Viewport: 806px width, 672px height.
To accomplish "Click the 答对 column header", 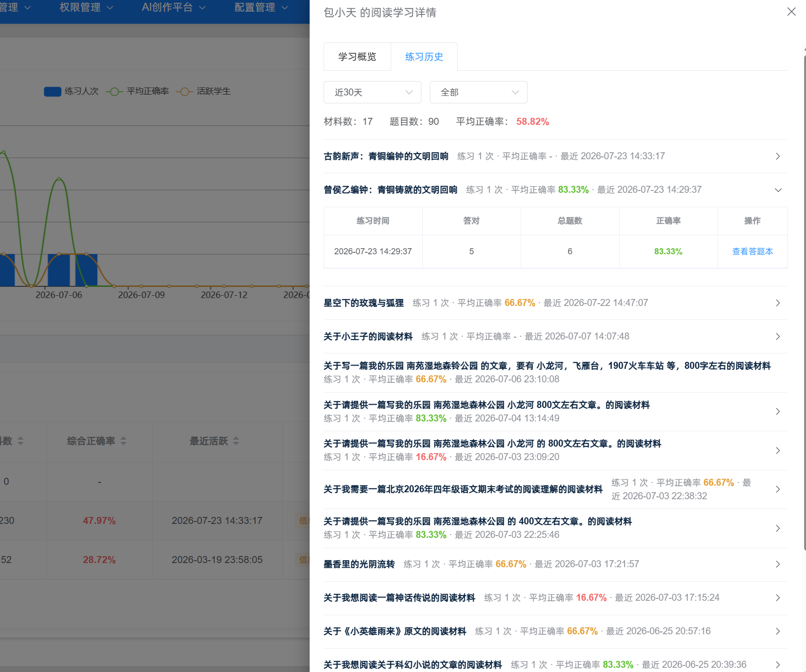I will tap(471, 221).
